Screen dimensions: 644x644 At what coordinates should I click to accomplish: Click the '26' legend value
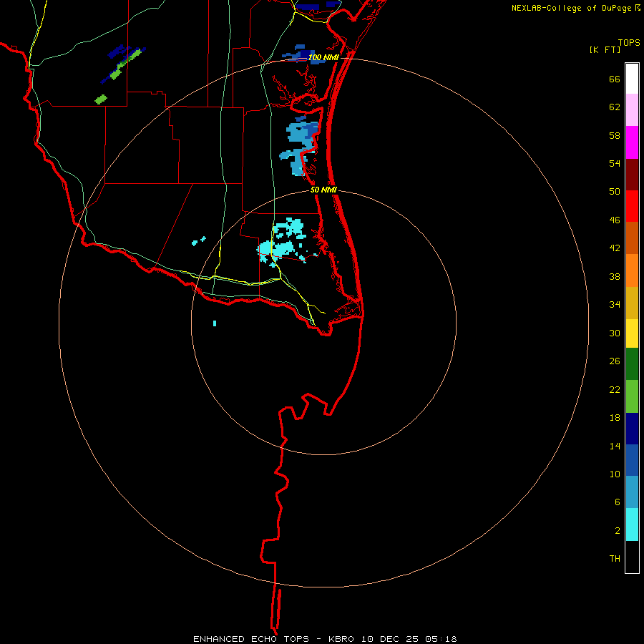[x=615, y=361]
